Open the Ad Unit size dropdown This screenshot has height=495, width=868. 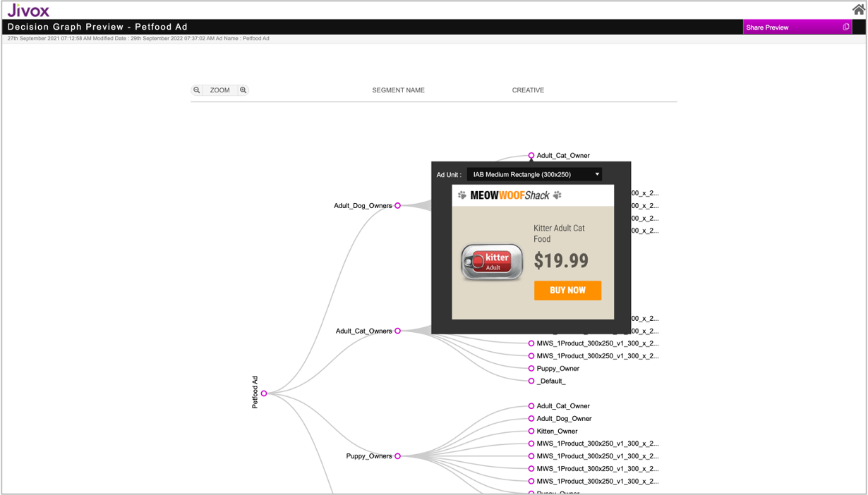pyautogui.click(x=534, y=175)
